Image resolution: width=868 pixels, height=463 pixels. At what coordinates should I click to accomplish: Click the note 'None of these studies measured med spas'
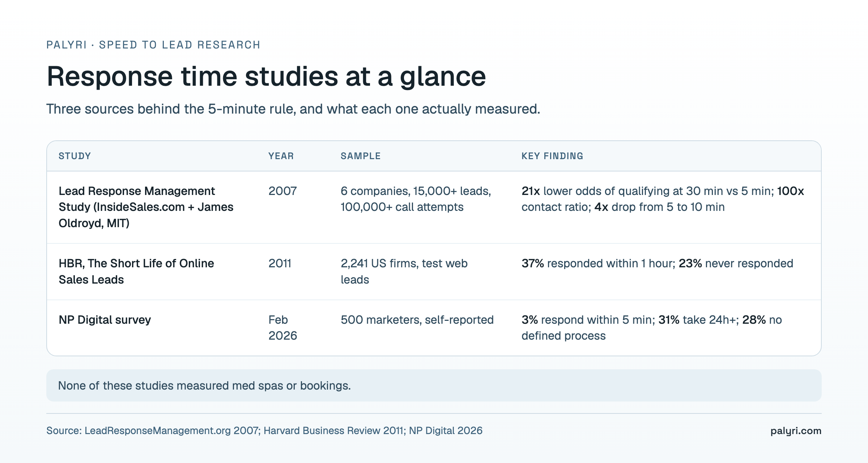[434, 385]
